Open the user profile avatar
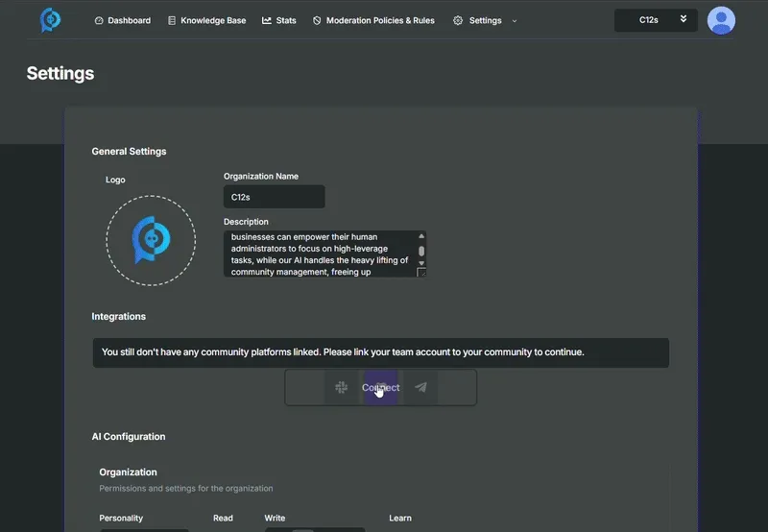The width and height of the screenshot is (768, 532). [721, 20]
